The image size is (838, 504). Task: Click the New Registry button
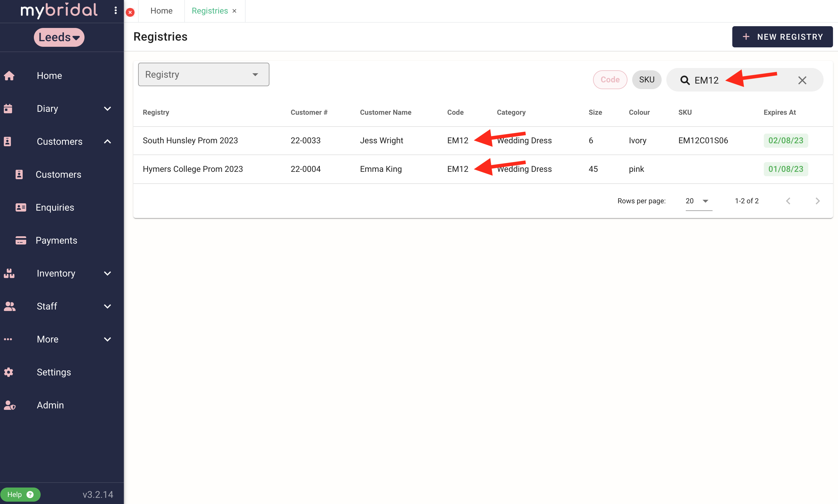pos(782,37)
